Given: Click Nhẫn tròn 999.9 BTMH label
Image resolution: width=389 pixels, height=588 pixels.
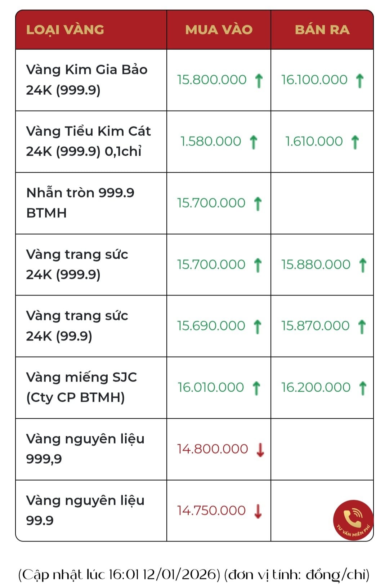Looking at the screenshot, I should [80, 203].
